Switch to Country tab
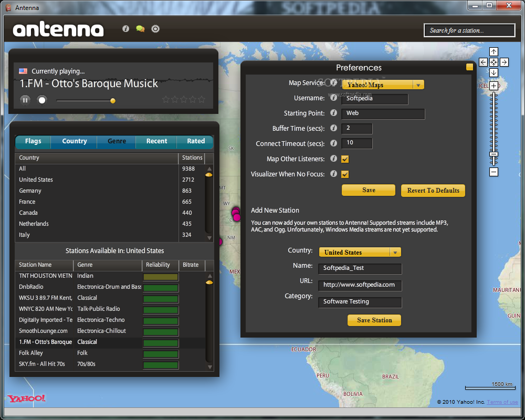The height and width of the screenshot is (420, 525). click(x=75, y=141)
